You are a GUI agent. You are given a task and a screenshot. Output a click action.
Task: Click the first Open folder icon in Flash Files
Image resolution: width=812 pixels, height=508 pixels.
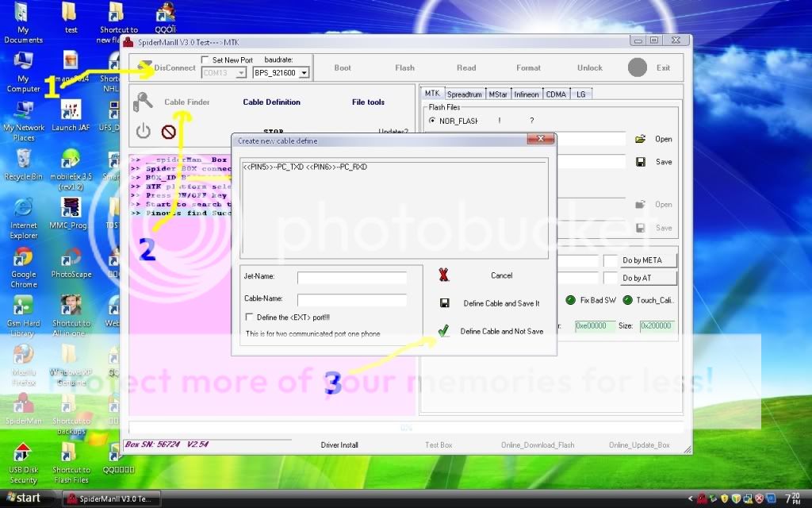click(641, 139)
